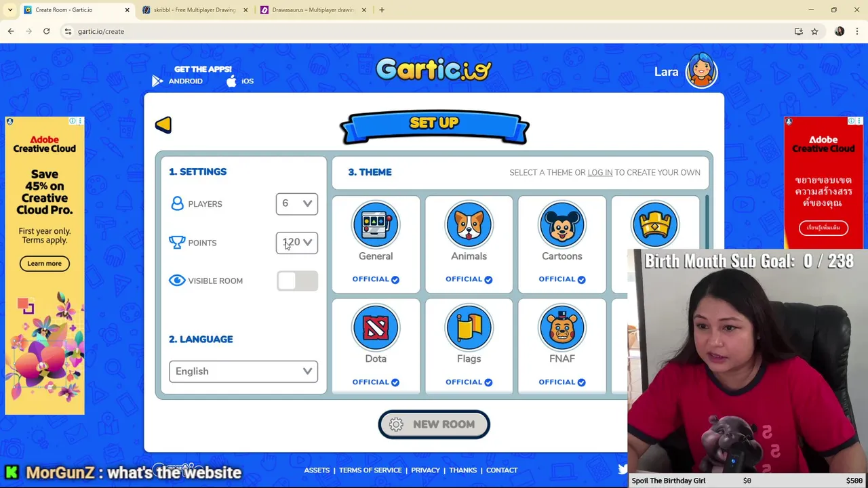Open the TERMS OF SERVICE link
This screenshot has height=488, width=868.
pos(370,470)
